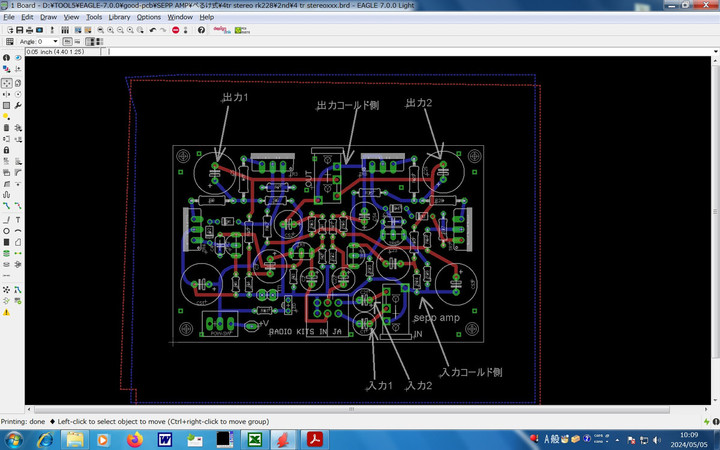Open Excel from the Windows taskbar
This screenshot has height=450, width=720.
(255, 439)
